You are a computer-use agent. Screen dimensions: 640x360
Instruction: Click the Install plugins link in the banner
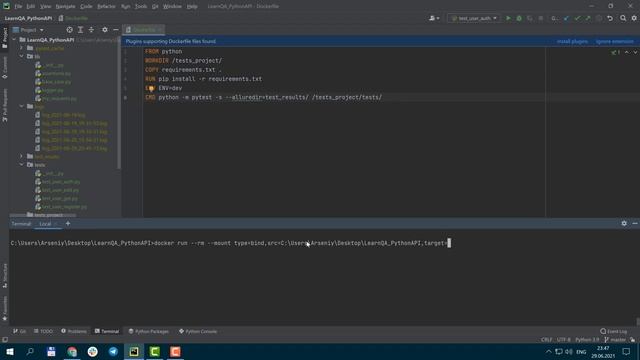click(x=572, y=42)
